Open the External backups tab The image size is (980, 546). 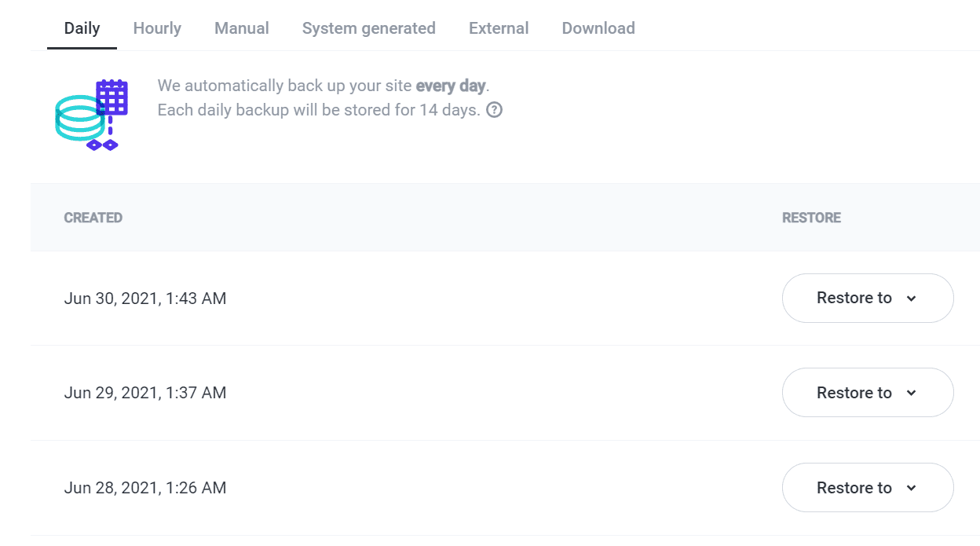click(x=499, y=27)
